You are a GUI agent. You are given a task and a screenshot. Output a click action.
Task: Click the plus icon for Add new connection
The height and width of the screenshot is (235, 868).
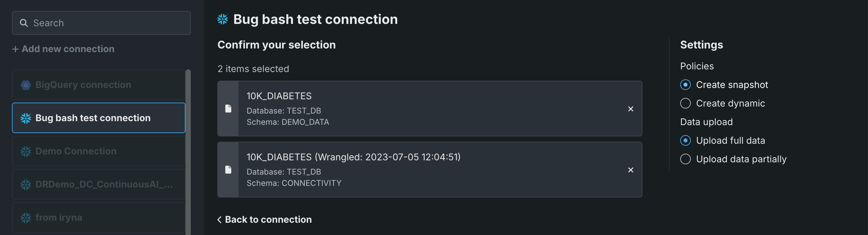pyautogui.click(x=15, y=49)
